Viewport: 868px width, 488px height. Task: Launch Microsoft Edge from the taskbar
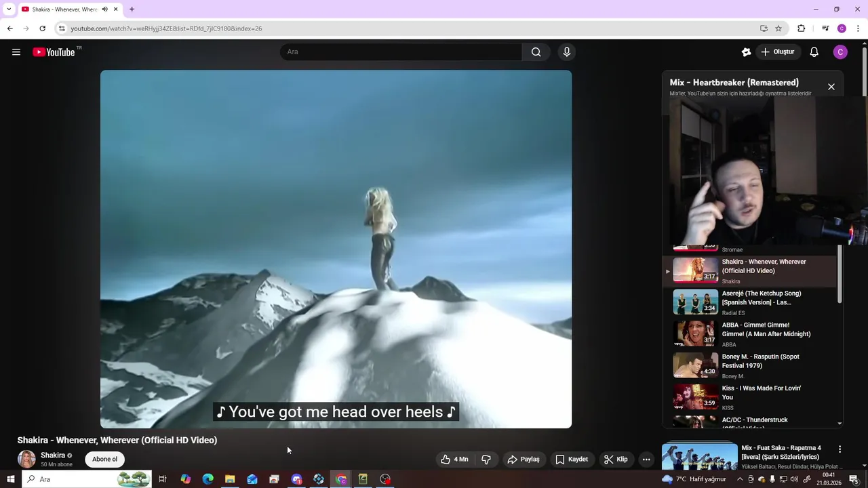208,479
